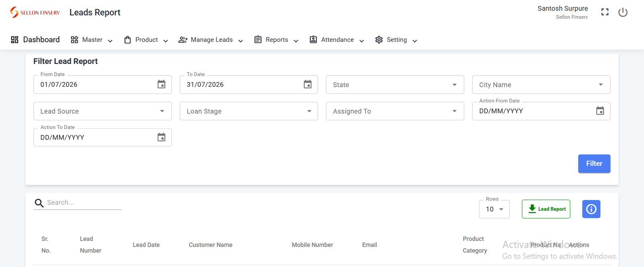
Task: Click the To Date input field
Action: point(249,84)
